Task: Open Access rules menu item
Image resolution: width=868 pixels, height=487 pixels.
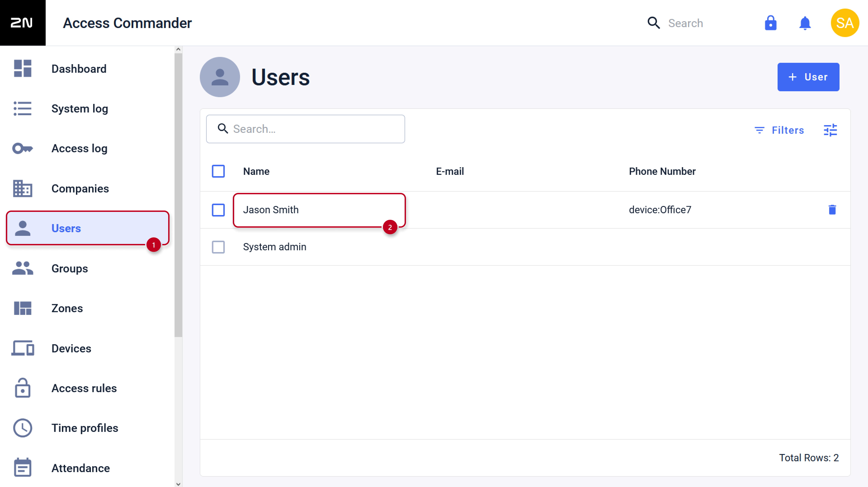Action: coord(84,388)
